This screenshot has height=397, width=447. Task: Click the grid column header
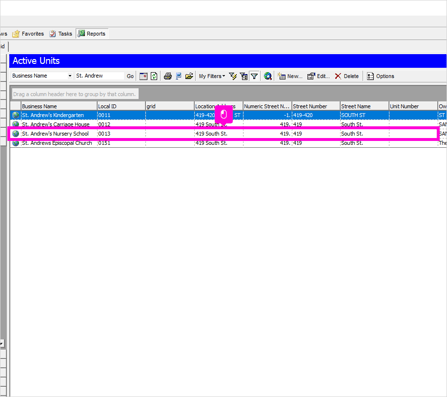click(170, 106)
